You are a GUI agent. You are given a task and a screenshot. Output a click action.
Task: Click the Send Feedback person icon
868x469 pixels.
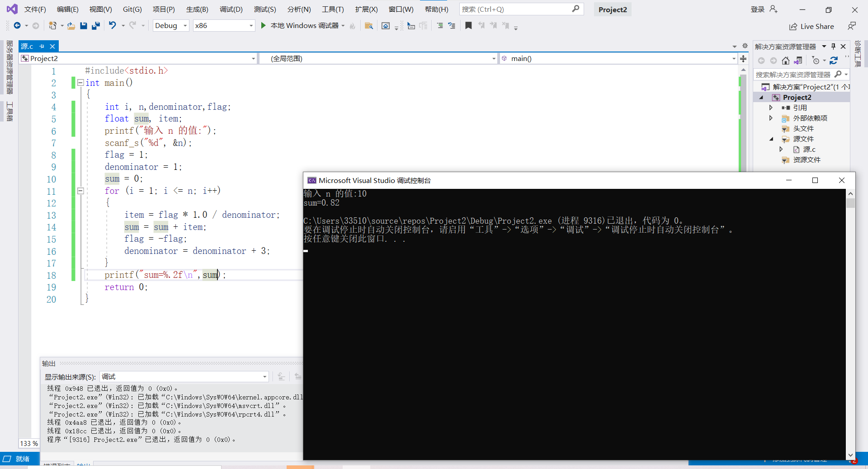pos(852,26)
